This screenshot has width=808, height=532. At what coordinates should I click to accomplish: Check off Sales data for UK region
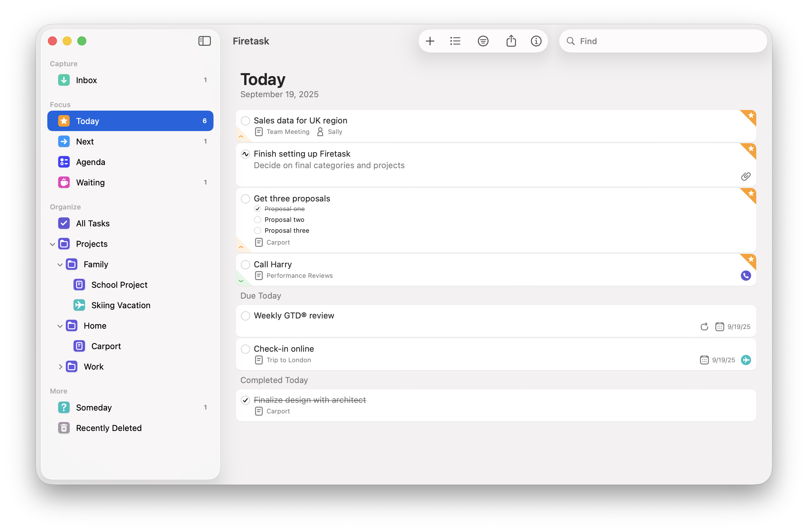pos(245,121)
